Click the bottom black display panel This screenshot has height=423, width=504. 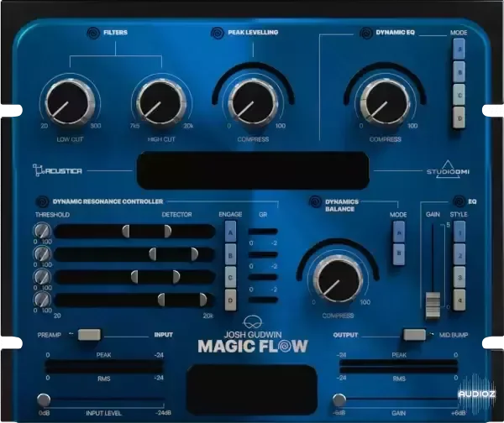click(252, 390)
